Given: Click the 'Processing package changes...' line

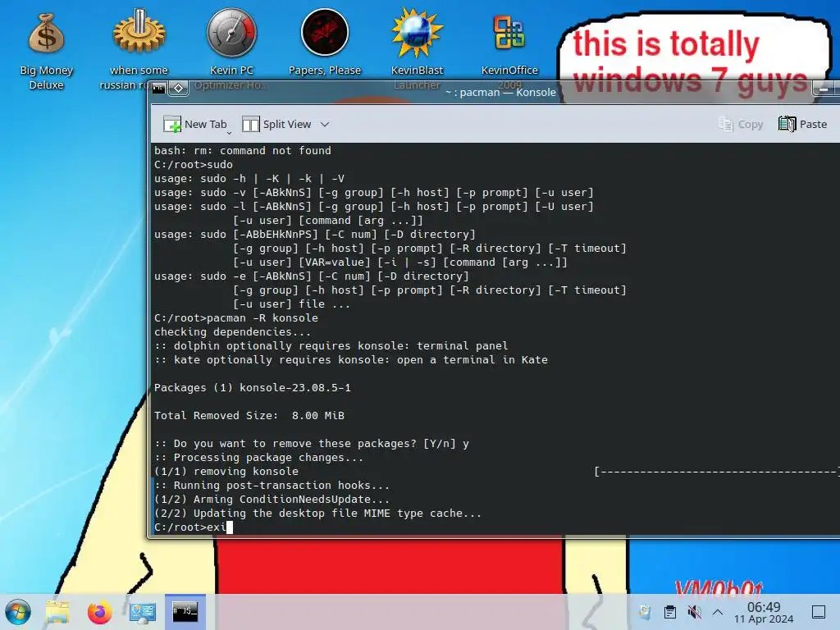Looking at the screenshot, I should (258, 458).
